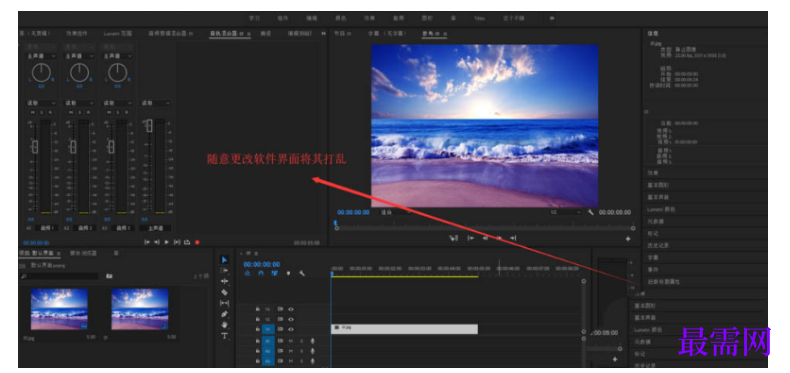This screenshot has width=790, height=373.
Task: Go to In in Program monitor
Action: 471,238
